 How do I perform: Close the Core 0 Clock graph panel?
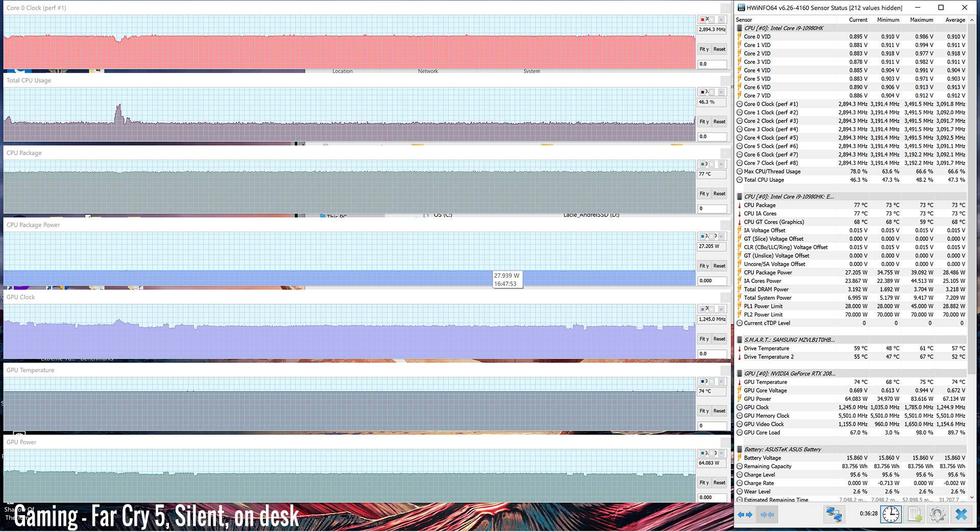725,8
